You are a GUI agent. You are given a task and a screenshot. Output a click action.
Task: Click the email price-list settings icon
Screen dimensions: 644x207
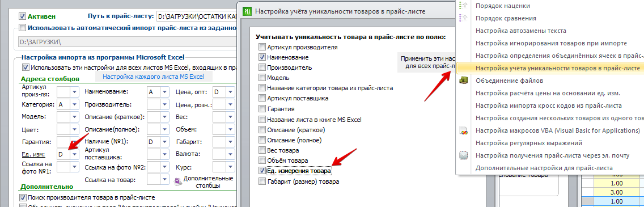[x=464, y=155]
